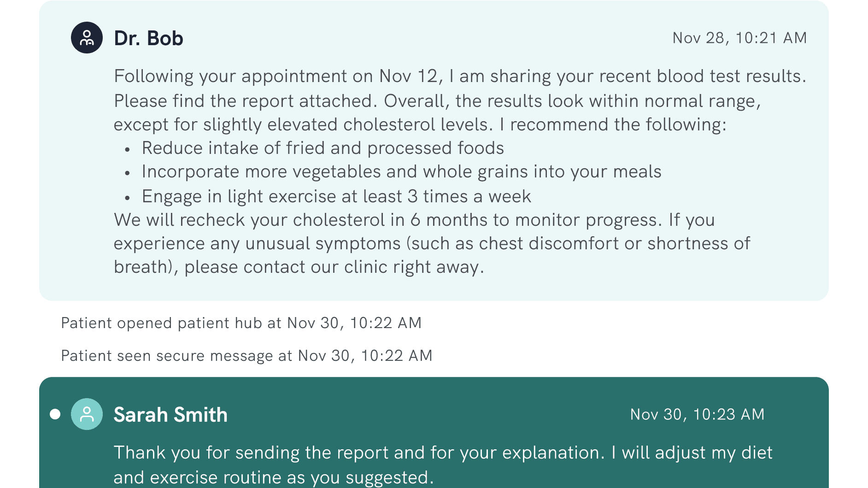Click the "Reduce intake of fried" bullet item

(323, 148)
